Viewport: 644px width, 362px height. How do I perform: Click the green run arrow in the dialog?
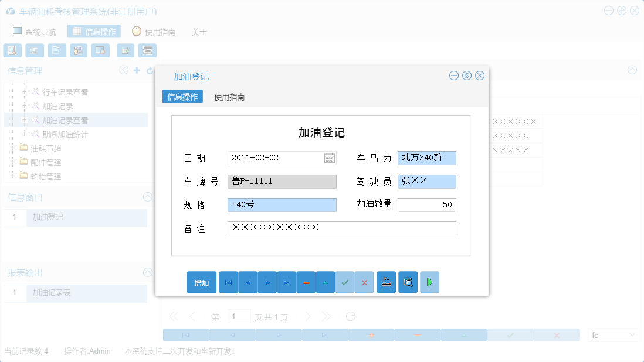(429, 282)
